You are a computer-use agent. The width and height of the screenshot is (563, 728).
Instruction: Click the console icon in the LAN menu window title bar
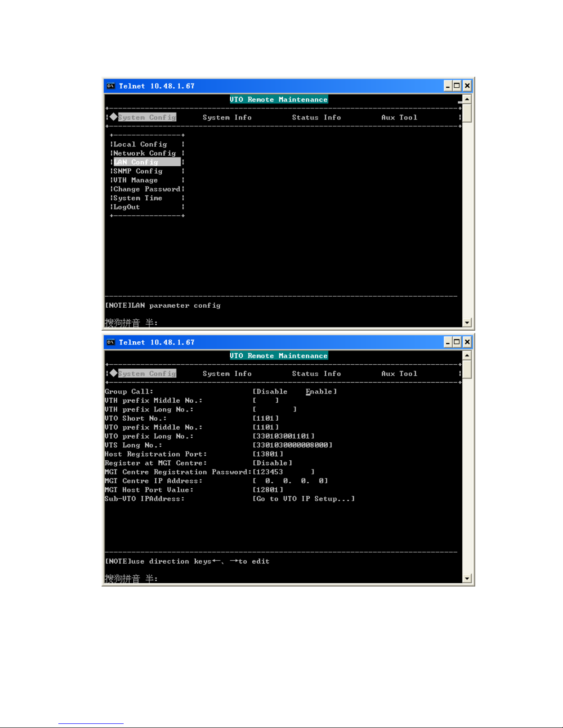pyautogui.click(x=111, y=86)
